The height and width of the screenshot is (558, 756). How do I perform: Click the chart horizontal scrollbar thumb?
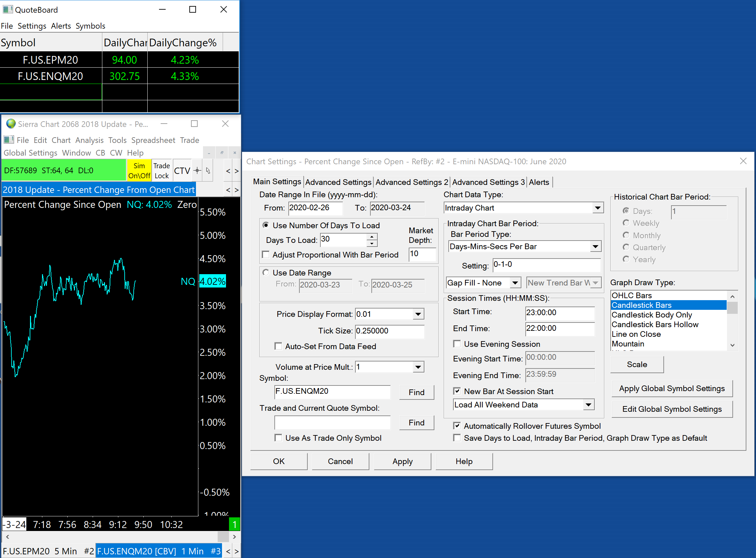223,536
